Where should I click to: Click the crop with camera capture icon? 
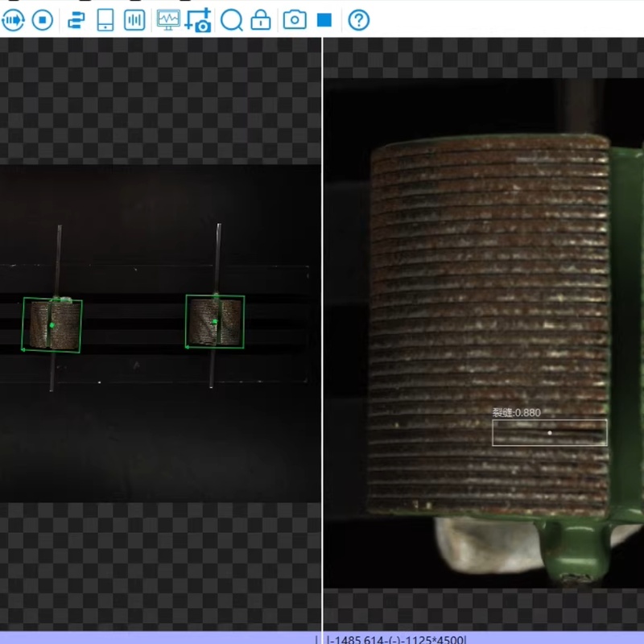pyautogui.click(x=198, y=19)
